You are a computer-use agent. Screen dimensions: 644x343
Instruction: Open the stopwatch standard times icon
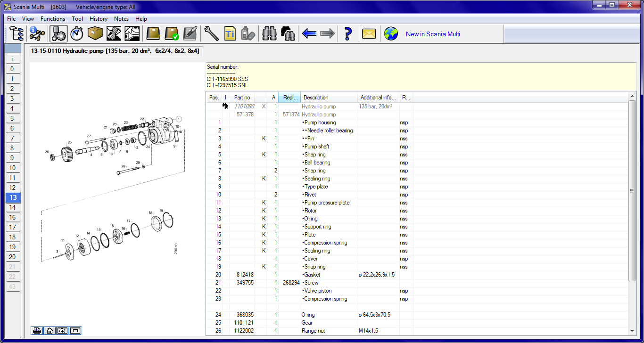point(77,34)
